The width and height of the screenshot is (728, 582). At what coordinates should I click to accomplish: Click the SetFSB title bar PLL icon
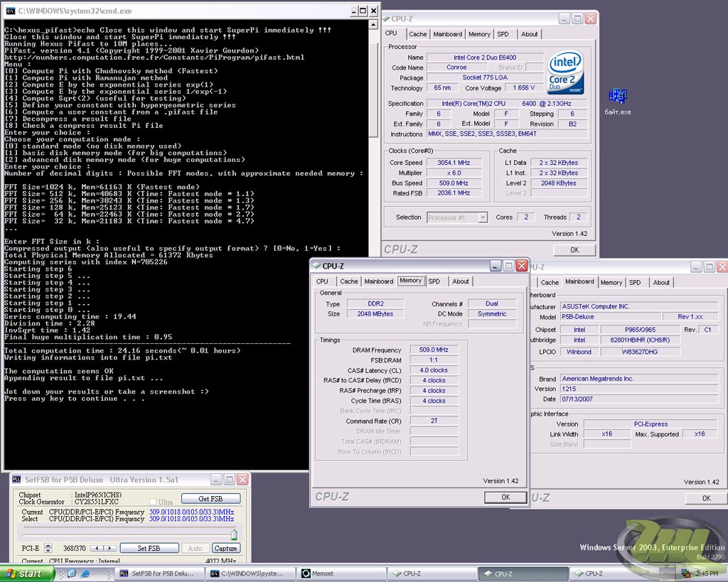(x=16, y=480)
